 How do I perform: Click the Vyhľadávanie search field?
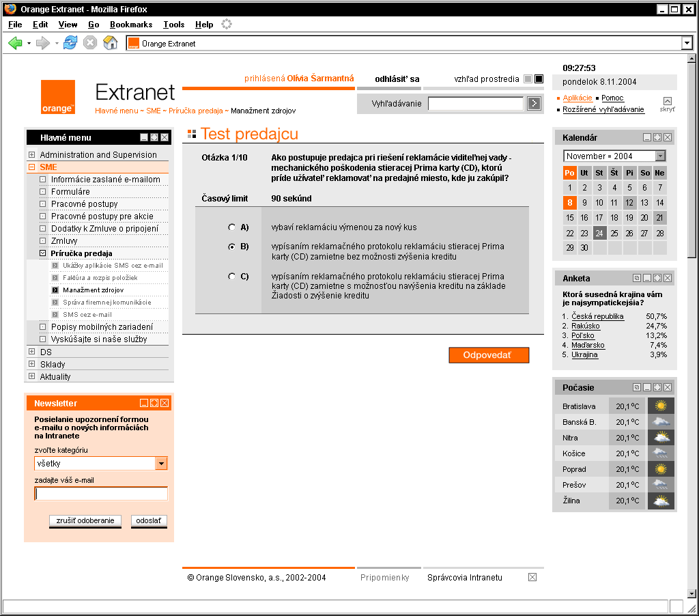(x=476, y=104)
